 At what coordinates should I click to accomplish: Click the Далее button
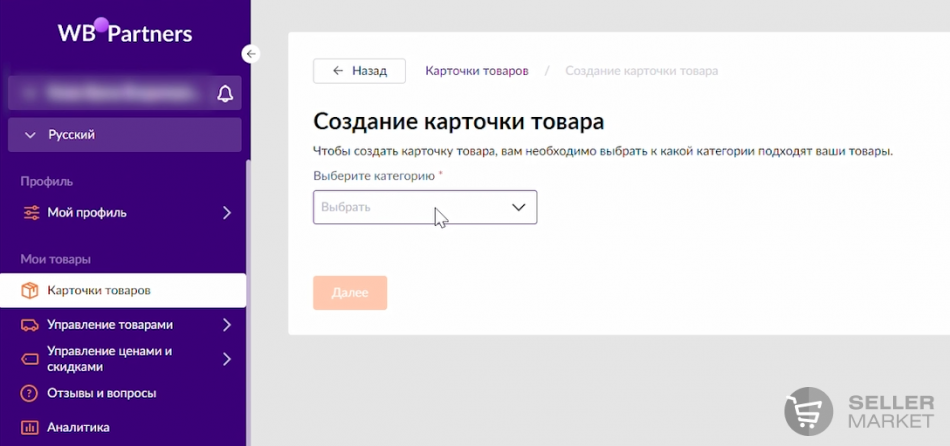point(350,293)
